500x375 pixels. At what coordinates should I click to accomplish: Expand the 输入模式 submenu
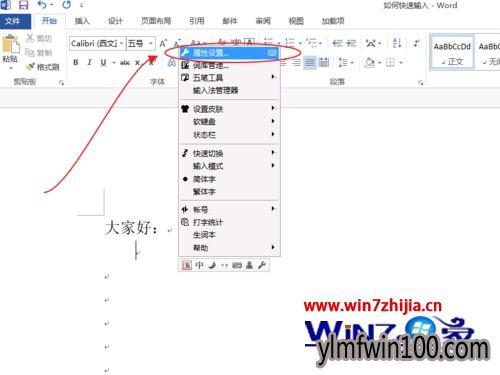(x=229, y=166)
